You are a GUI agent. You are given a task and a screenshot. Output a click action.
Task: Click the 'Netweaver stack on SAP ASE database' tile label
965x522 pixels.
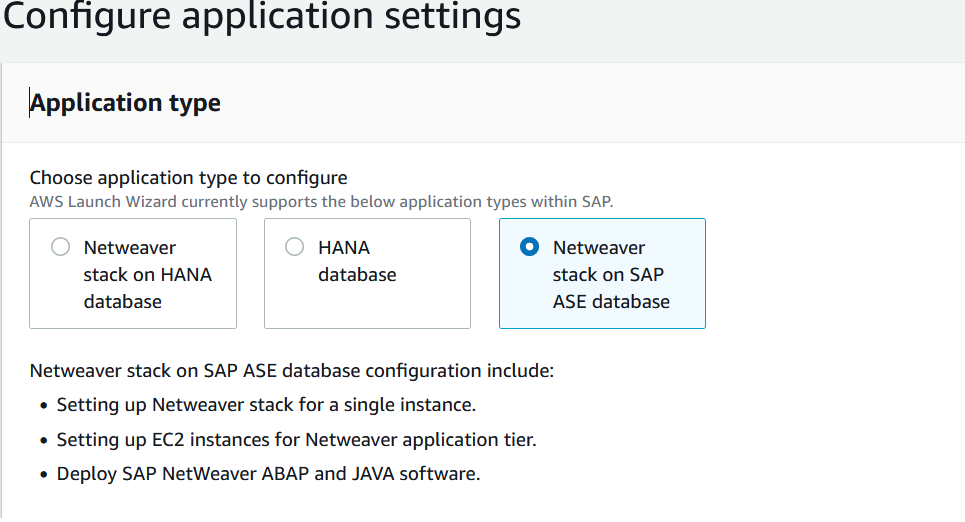pos(611,274)
